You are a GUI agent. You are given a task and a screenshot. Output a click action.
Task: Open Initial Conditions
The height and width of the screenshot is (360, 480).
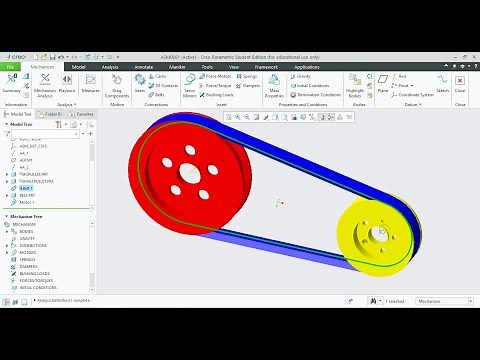click(310, 86)
